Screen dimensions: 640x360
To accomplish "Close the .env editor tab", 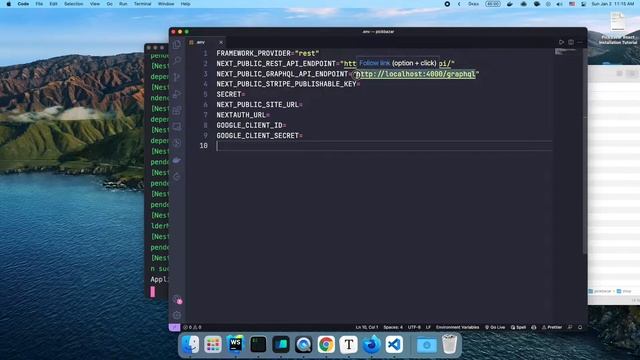I will [x=221, y=42].
